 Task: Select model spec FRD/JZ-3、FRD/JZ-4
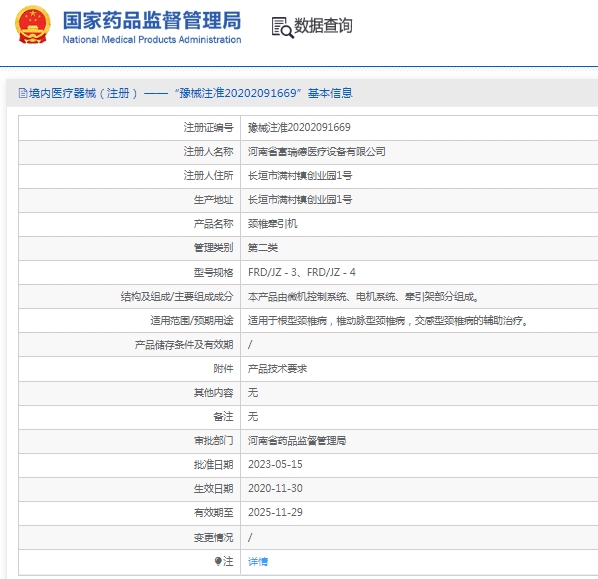coord(302,272)
